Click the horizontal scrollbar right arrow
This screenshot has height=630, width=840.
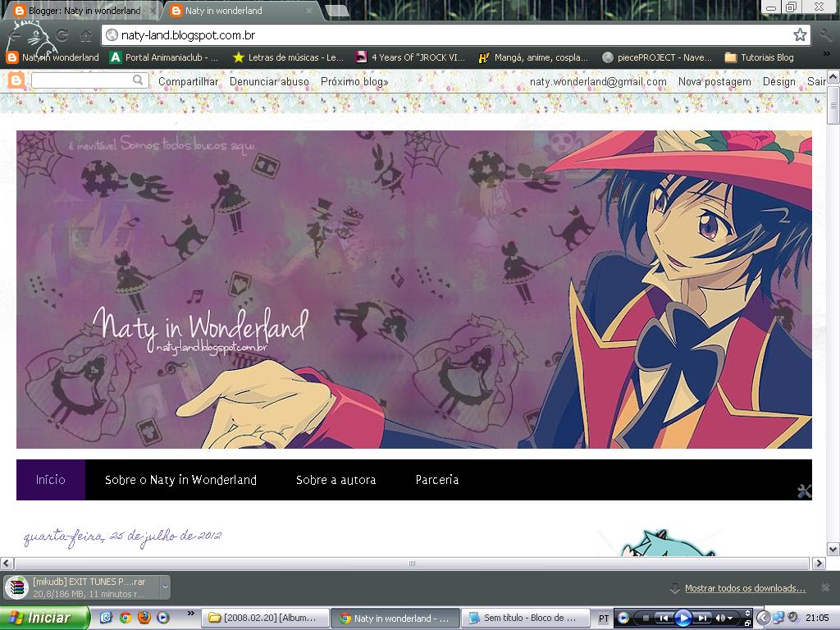tap(819, 563)
